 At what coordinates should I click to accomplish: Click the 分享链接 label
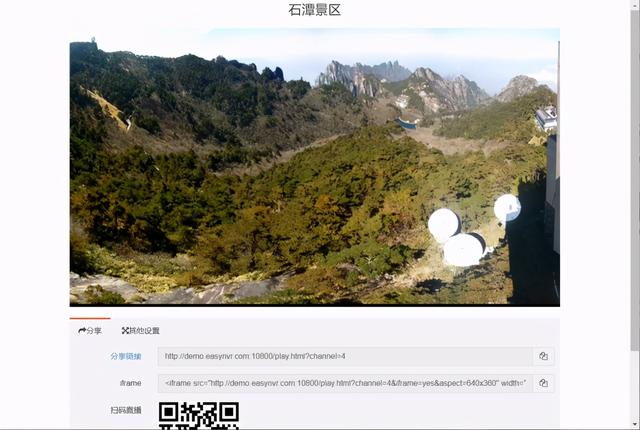(x=126, y=356)
